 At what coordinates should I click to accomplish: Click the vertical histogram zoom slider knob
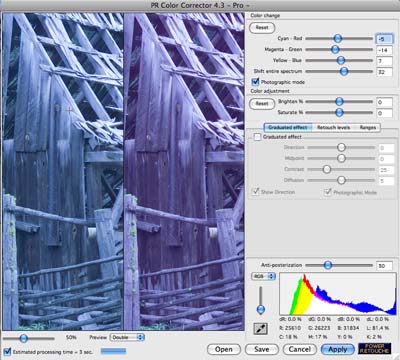(x=261, y=309)
